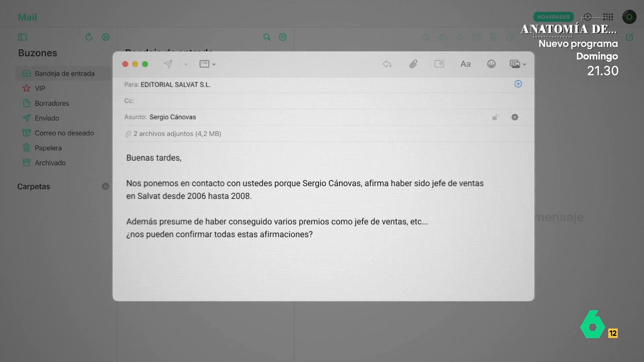Click the Buenas tardes greeting line
Screen dimensions: 644x362
tap(154, 158)
